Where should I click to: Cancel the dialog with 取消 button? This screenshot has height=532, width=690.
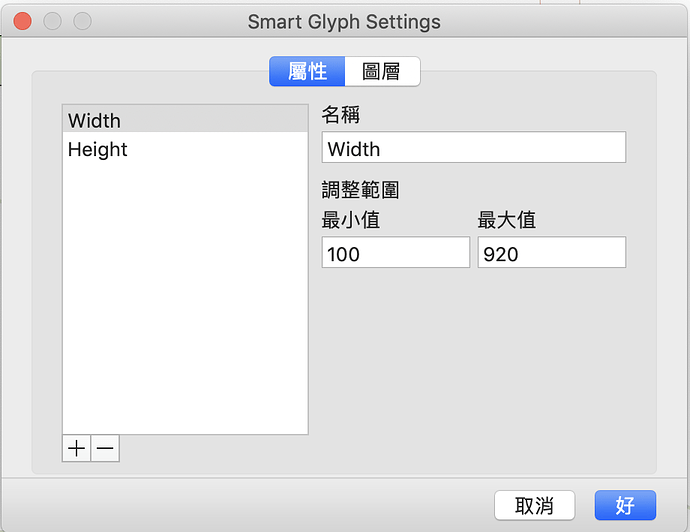(535, 505)
